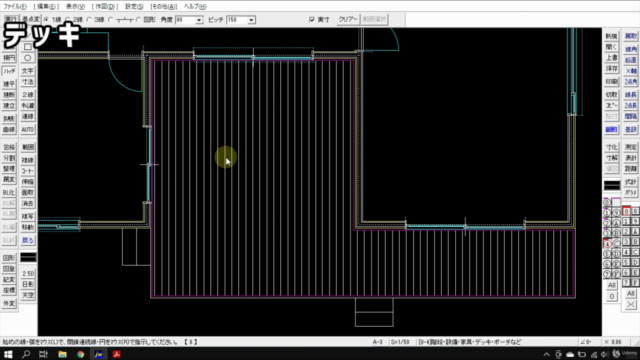Select the 外変 external edit tool
The width and height of the screenshot is (640, 360).
(x=9, y=303)
